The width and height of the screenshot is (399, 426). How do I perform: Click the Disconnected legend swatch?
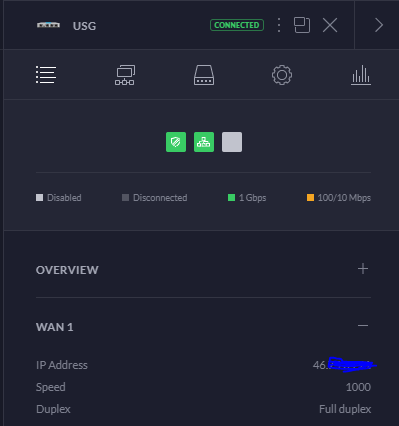(125, 198)
